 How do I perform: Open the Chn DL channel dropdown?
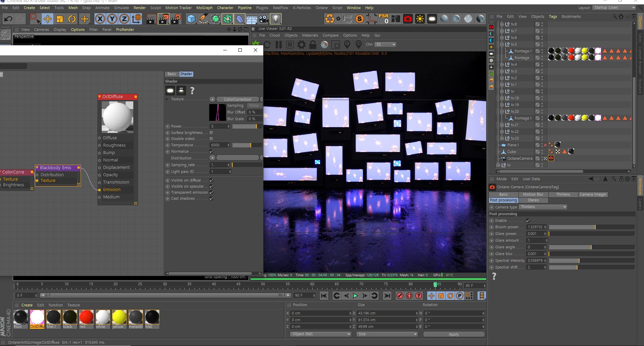point(385,44)
